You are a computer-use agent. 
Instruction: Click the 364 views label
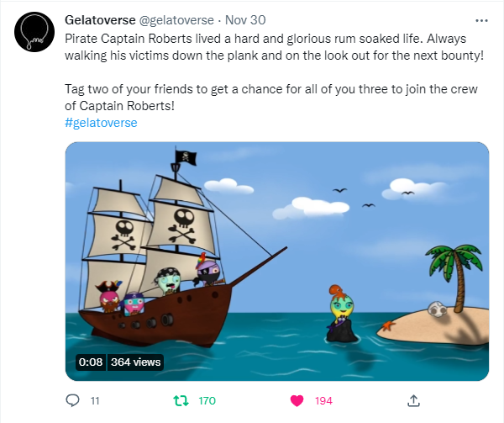tap(135, 362)
